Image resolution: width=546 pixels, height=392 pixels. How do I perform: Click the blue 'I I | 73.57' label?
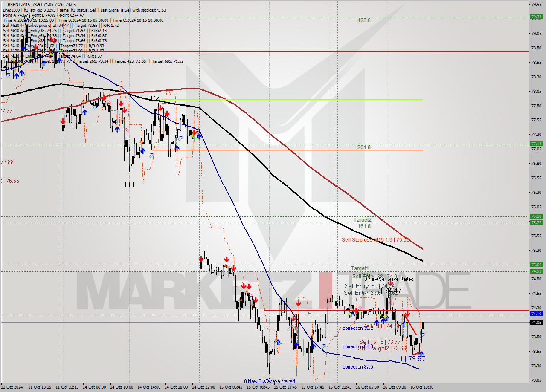coord(411,359)
